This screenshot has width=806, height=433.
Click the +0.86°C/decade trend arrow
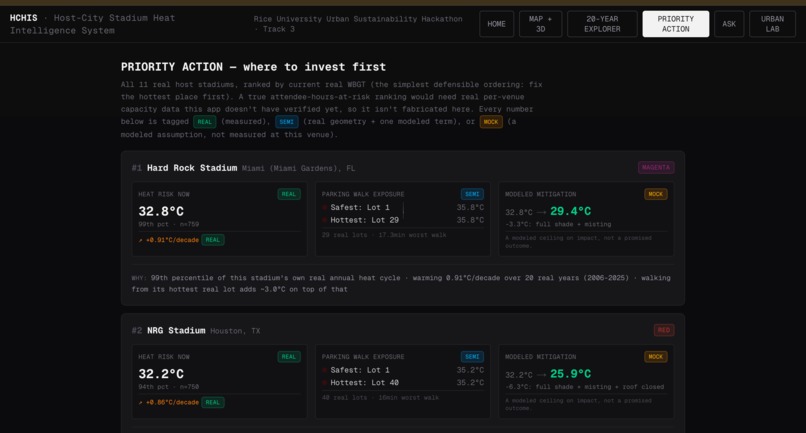pos(140,403)
